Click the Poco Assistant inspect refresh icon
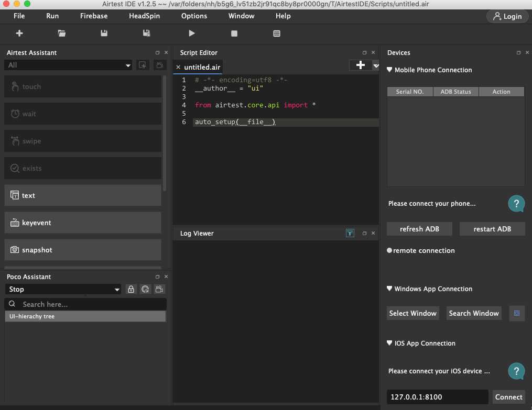 point(145,289)
